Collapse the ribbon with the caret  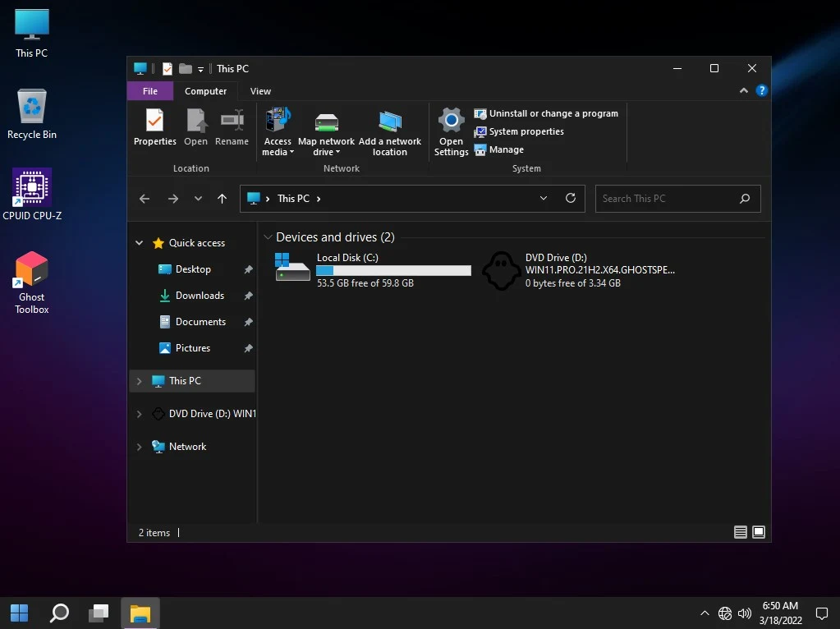coord(744,90)
